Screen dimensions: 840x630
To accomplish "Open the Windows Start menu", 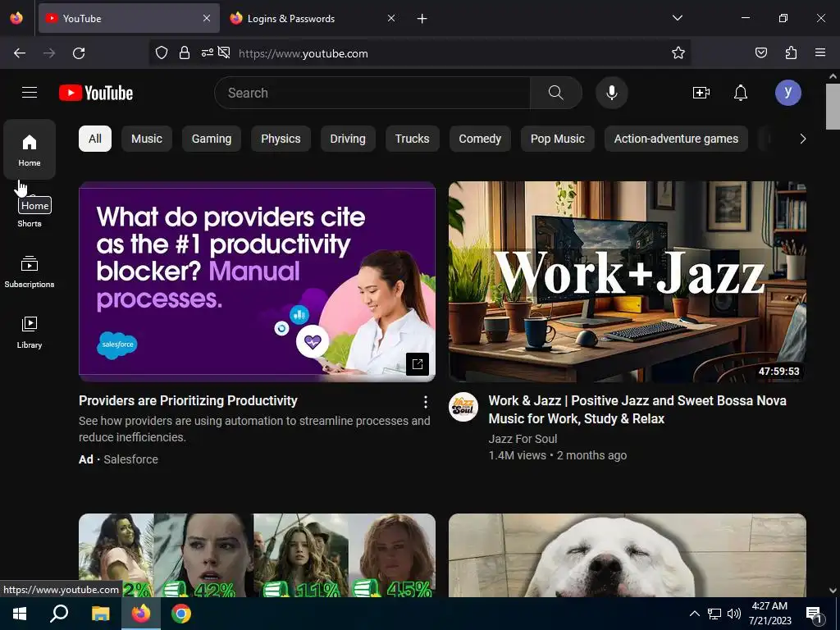I will click(20, 614).
